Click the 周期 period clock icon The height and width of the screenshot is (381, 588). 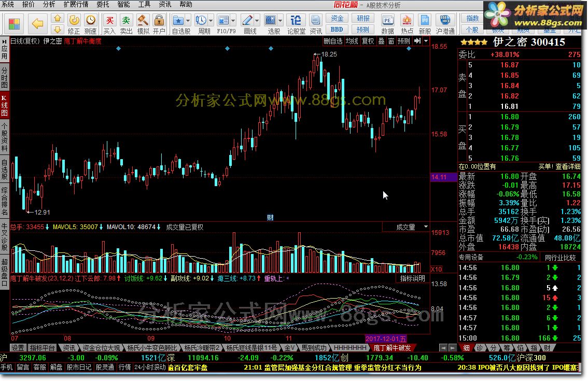coord(201,20)
